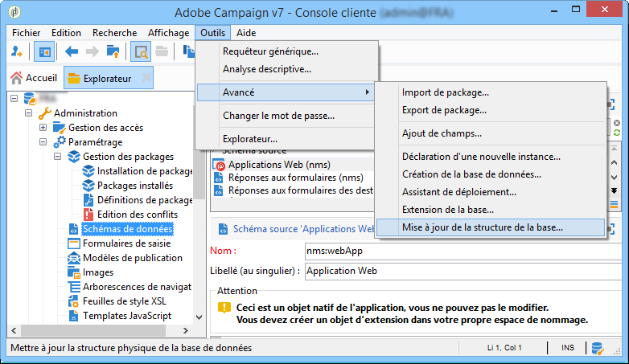The image size is (629, 364).
Task: Open the Aide menu
Action: click(246, 32)
